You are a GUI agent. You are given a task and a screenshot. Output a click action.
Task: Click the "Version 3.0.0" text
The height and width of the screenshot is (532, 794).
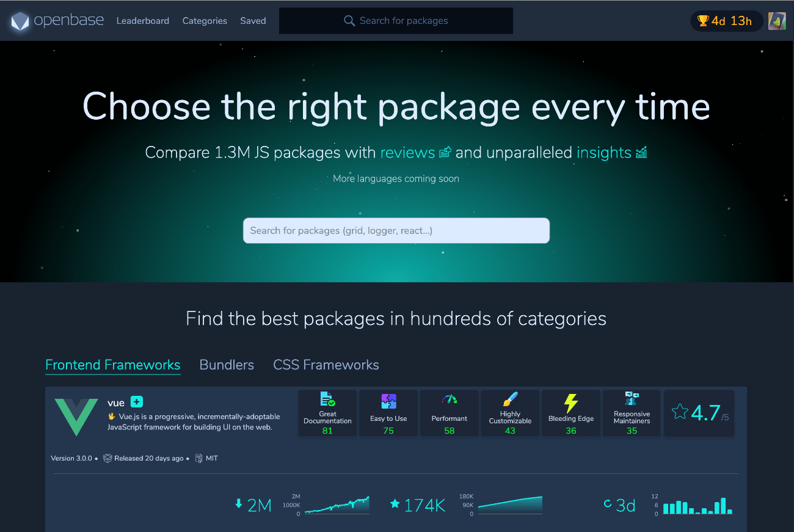(x=71, y=458)
